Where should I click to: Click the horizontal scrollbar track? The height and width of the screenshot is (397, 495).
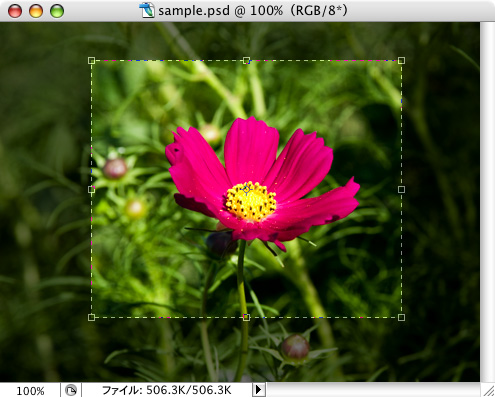373,390
